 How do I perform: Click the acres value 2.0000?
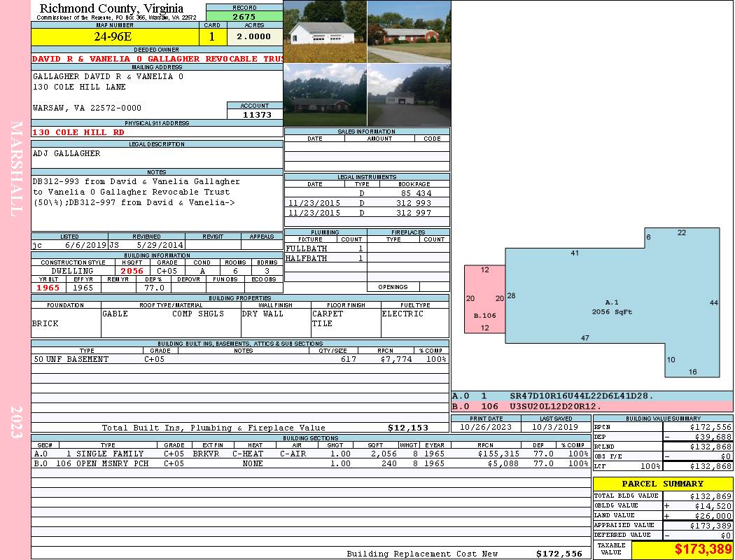[253, 37]
